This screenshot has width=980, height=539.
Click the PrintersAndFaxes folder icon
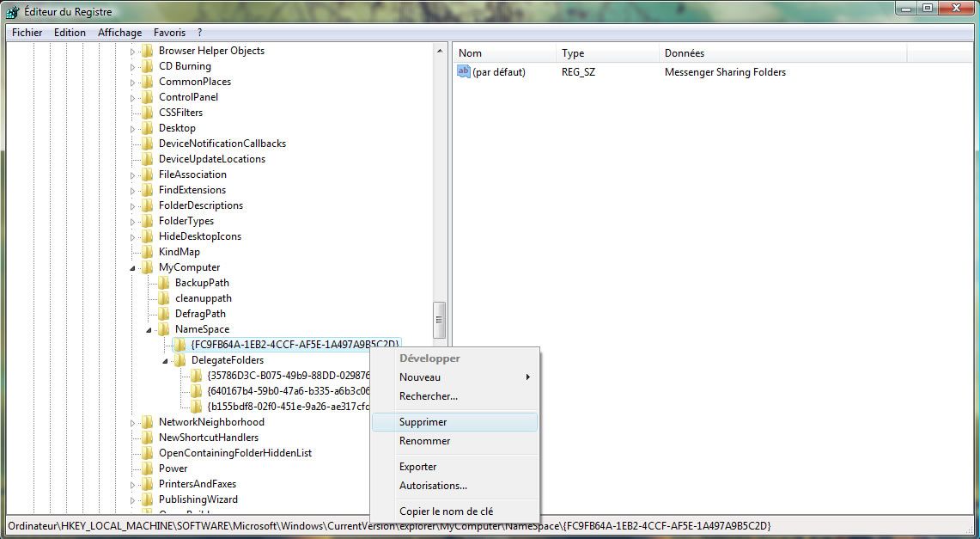click(x=148, y=484)
